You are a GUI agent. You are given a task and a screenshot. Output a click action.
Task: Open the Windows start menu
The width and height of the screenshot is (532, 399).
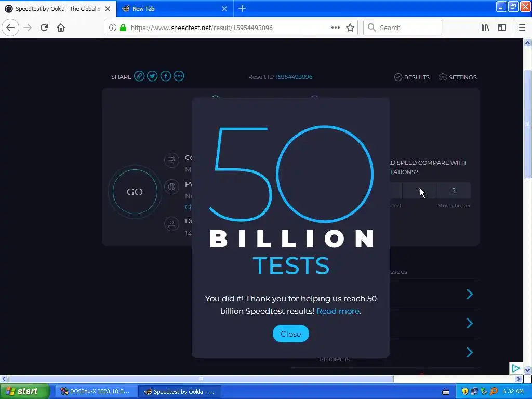point(25,392)
